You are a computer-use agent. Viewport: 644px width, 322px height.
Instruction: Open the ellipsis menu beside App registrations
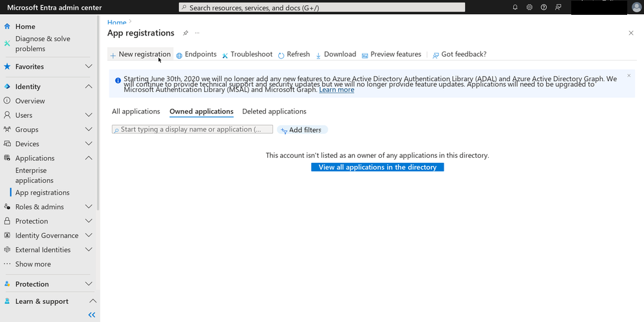coord(197,33)
